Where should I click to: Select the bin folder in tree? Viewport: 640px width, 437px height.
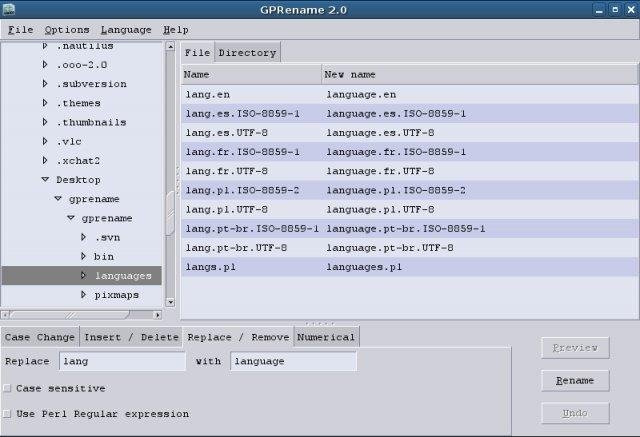pyautogui.click(x=104, y=257)
